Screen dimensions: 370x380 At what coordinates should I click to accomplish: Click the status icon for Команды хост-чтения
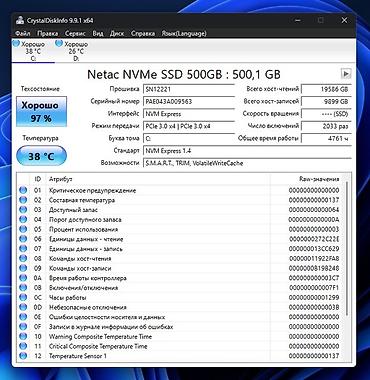[x=23, y=258]
